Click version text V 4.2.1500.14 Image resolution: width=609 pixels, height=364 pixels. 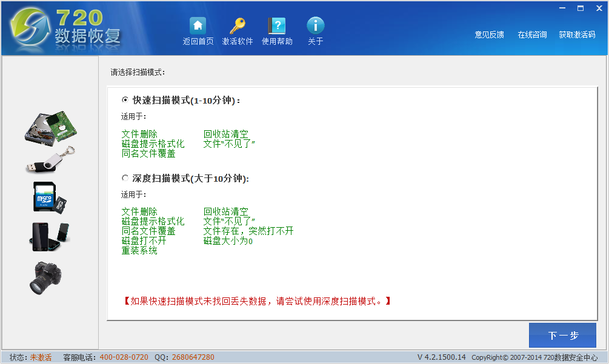[x=441, y=357]
